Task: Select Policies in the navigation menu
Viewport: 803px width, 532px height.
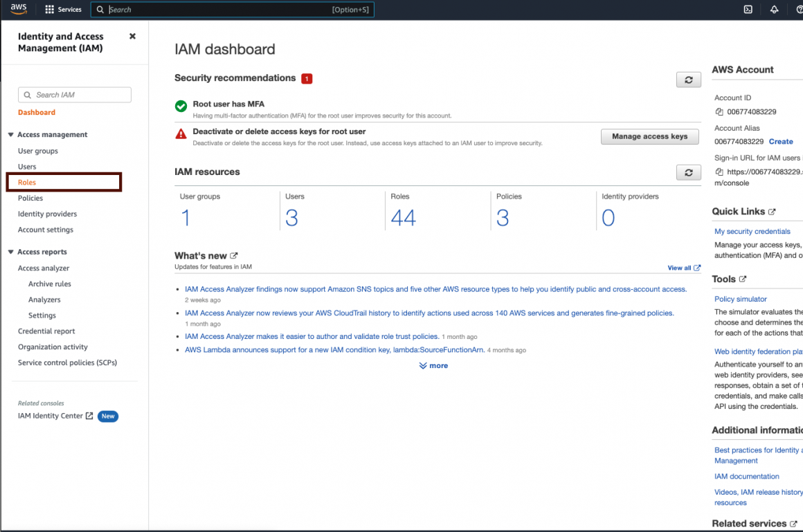Action: [x=30, y=199]
